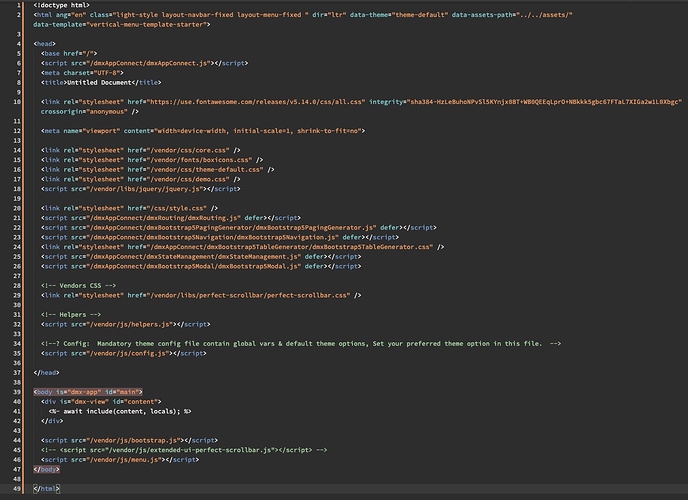The image size is (688, 500).
Task: Click the title text "Untitled Document"
Action: click(99, 82)
